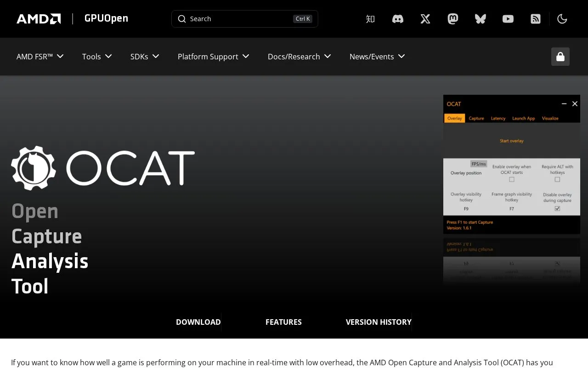Open the Zhihu social icon
Viewport: 588px width, 368px height.
pos(370,19)
